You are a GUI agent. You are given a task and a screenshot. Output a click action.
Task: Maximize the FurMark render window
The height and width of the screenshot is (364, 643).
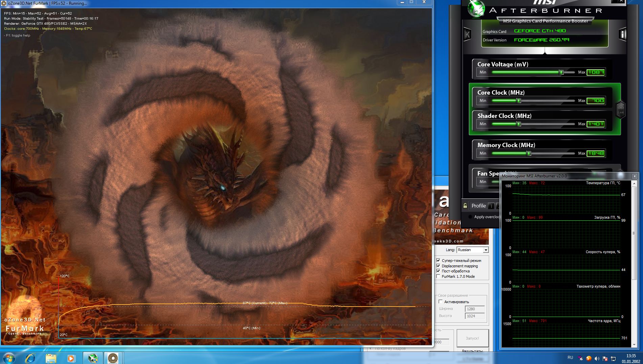(x=412, y=2)
